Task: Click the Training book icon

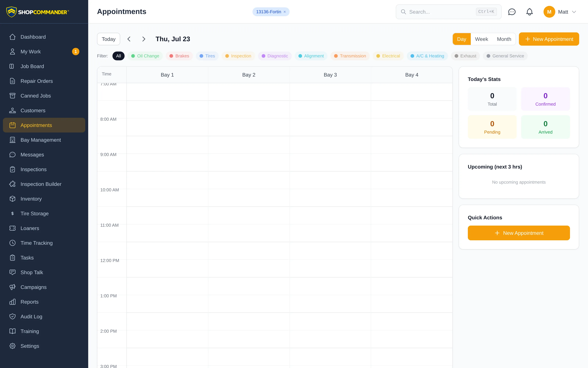Action: point(12,331)
